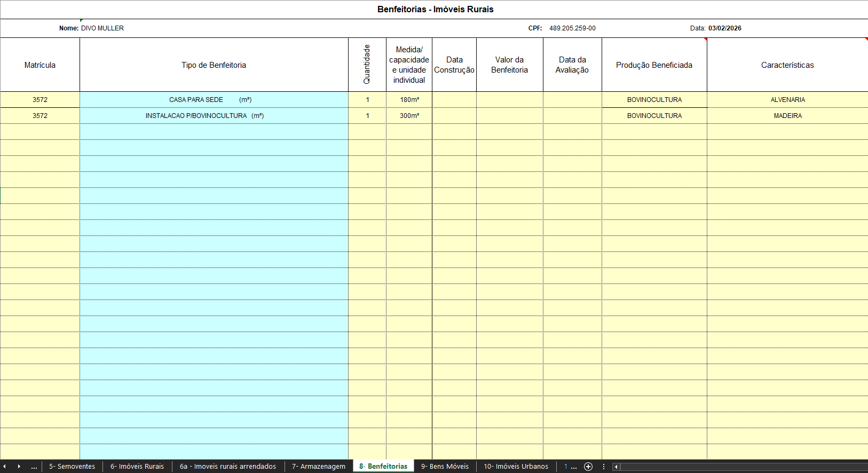The image size is (868, 473).
Task: Click the horizontal scrollbar track
Action: tap(742, 467)
